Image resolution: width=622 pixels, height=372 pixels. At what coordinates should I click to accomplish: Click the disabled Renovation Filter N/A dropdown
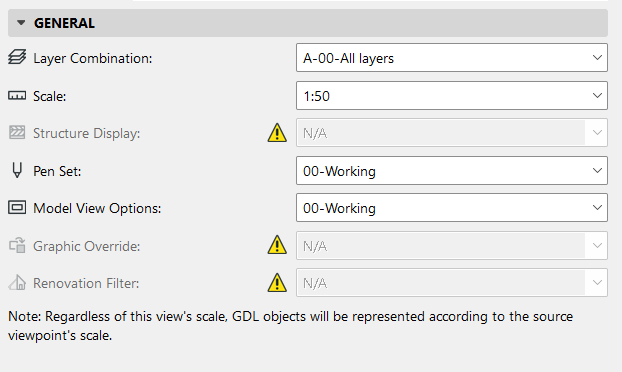point(451,282)
